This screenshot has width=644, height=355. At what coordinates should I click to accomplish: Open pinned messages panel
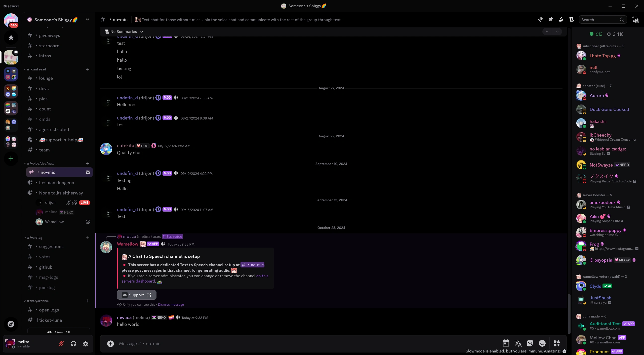tap(551, 20)
